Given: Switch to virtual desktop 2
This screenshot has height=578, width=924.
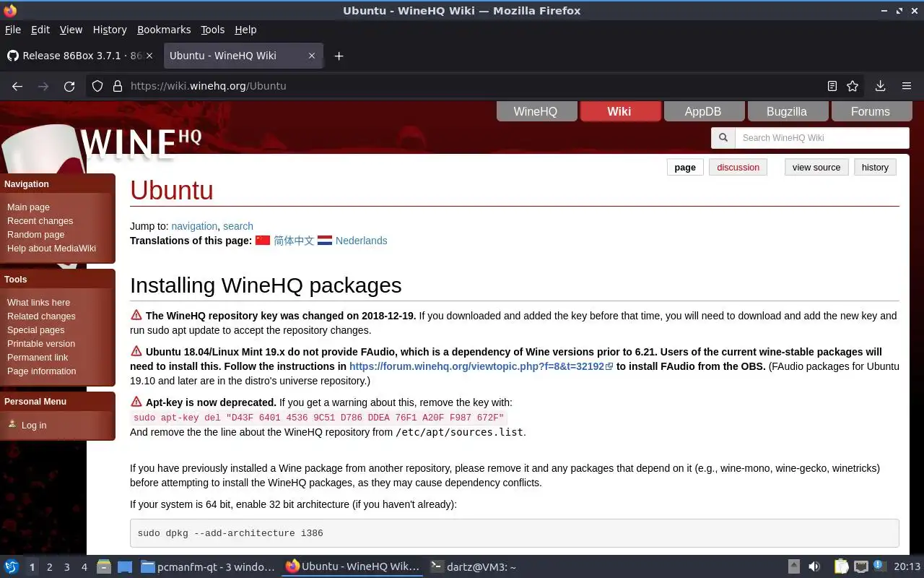Looking at the screenshot, I should (x=49, y=567).
